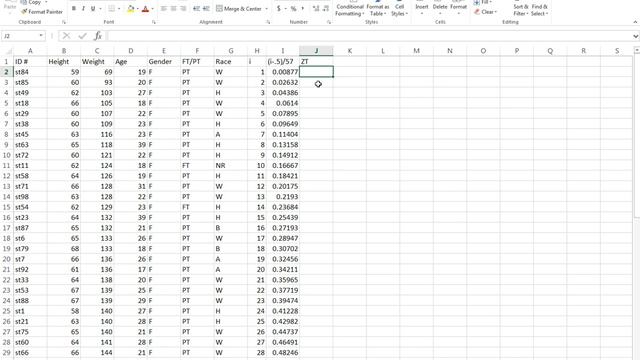
Task: Apply percent style format
Action: pos(293,9)
